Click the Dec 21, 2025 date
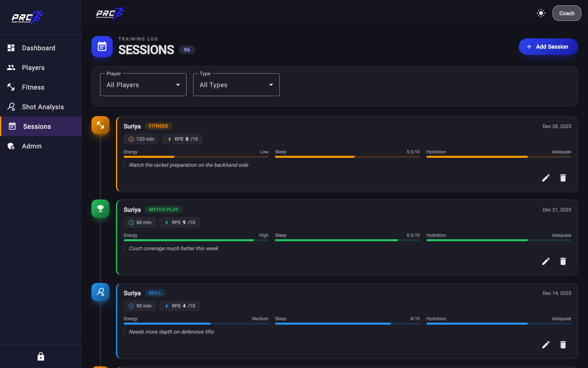 (557, 210)
